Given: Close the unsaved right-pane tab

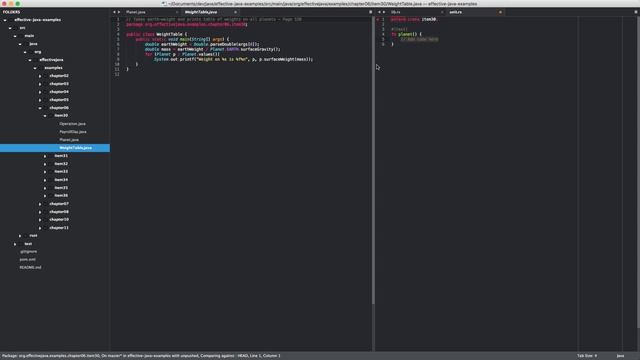Looking at the screenshot, I should (x=500, y=12).
